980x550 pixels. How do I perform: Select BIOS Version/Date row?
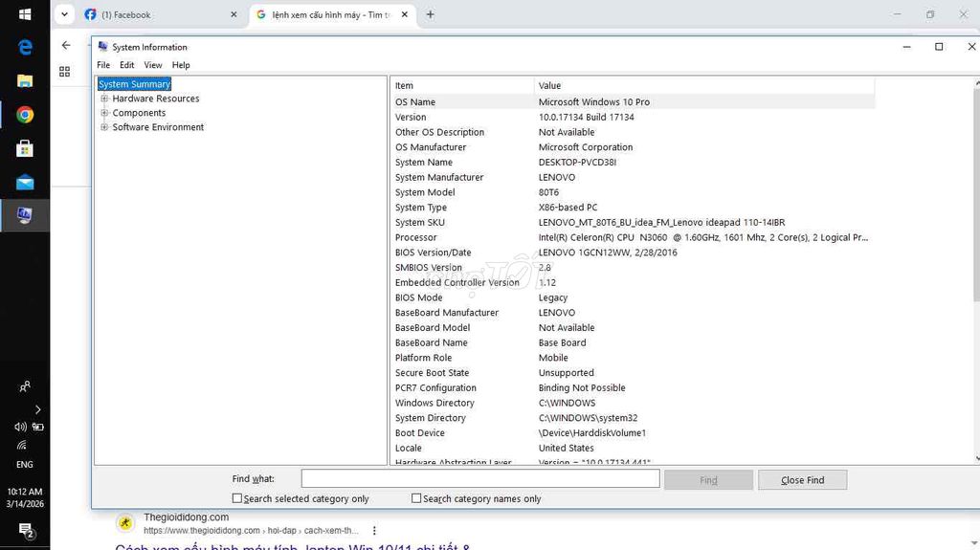point(633,253)
